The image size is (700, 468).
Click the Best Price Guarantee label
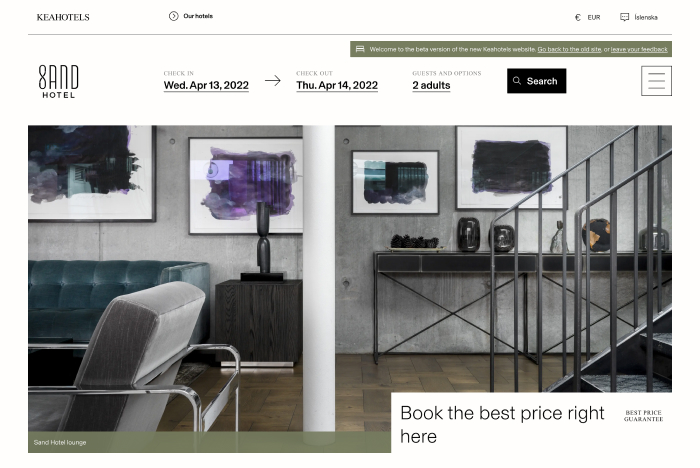[643, 416]
